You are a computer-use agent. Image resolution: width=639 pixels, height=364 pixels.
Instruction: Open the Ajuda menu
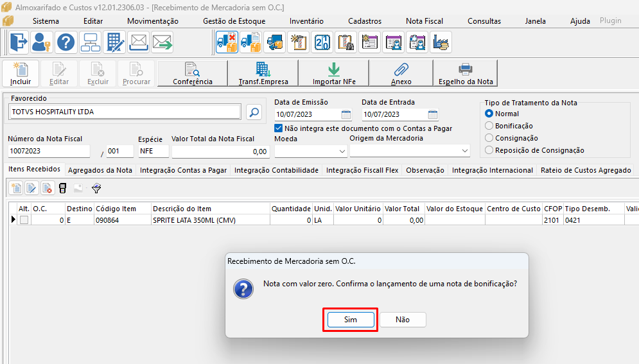(580, 21)
